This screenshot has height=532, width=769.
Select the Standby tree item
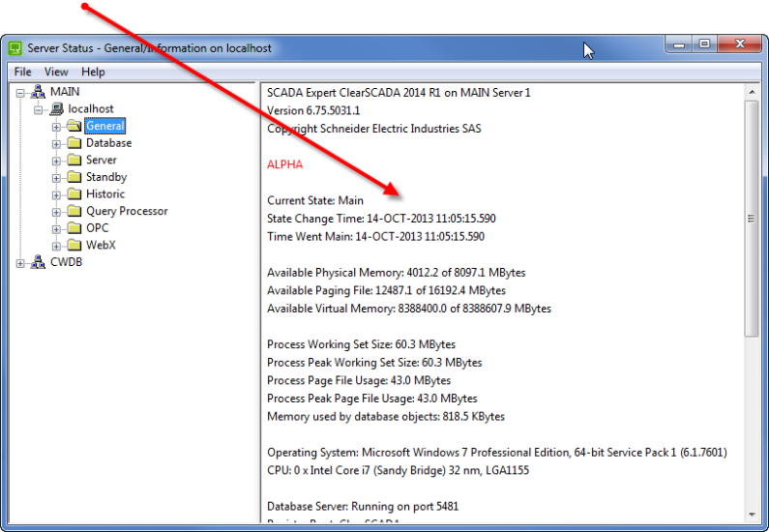106,177
